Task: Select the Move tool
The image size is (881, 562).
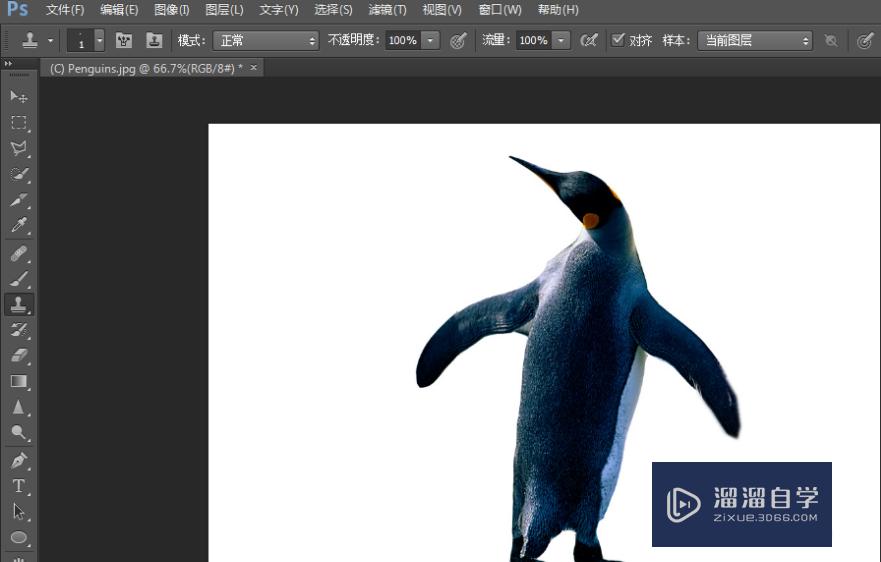Action: [x=19, y=97]
